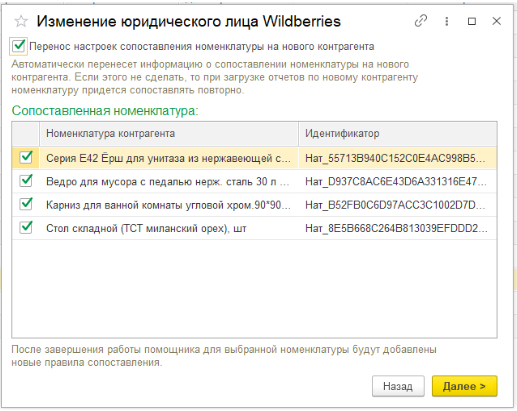This screenshot has width=517, height=411.
Task: Click the Идентификатор column header
Action: [x=398, y=134]
